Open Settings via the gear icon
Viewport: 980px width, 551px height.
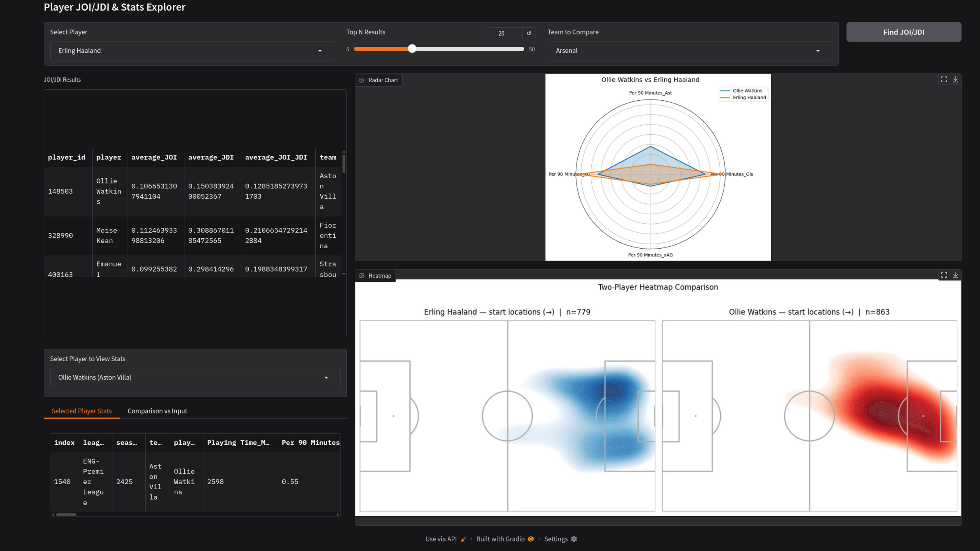[x=574, y=539]
